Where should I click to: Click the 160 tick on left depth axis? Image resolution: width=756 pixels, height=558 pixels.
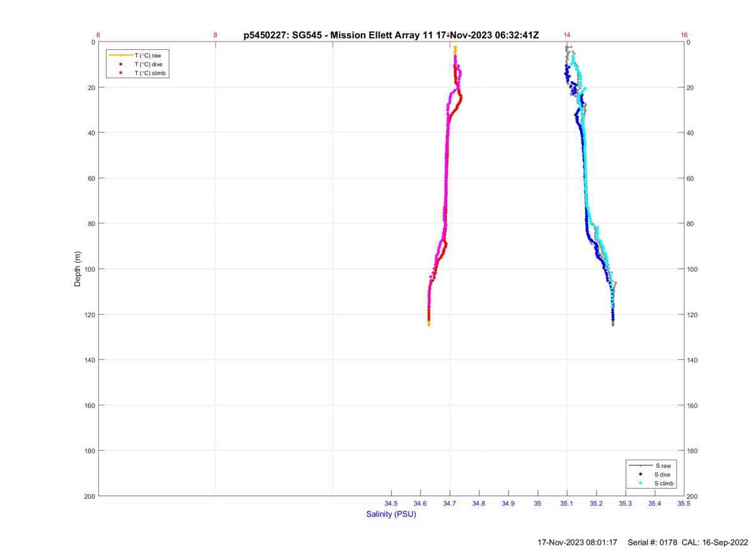pyautogui.click(x=89, y=405)
